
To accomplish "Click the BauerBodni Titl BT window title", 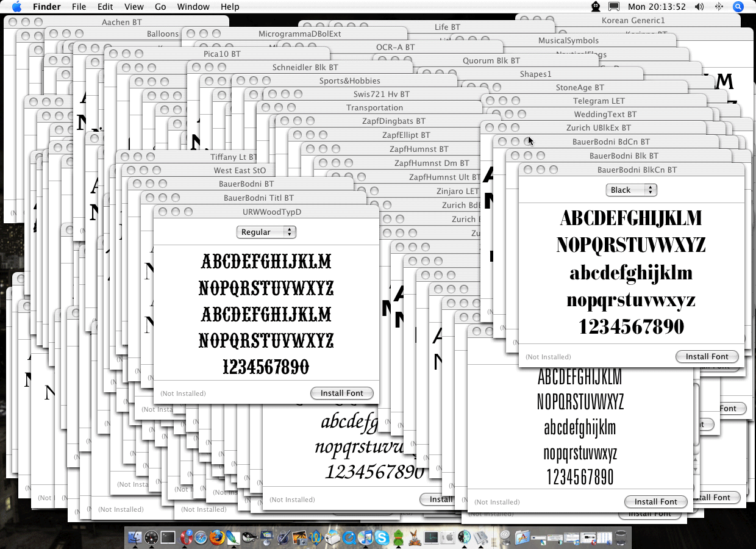I will click(259, 198).
